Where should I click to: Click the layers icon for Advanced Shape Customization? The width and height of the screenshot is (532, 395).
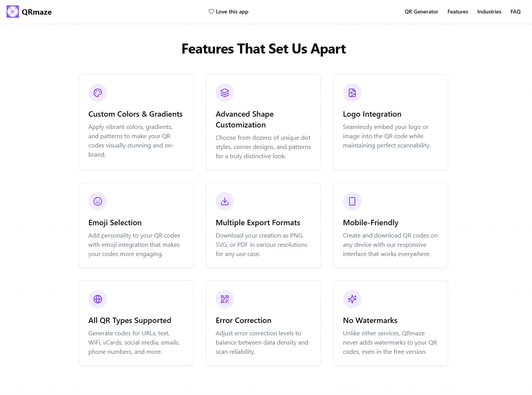coord(225,93)
